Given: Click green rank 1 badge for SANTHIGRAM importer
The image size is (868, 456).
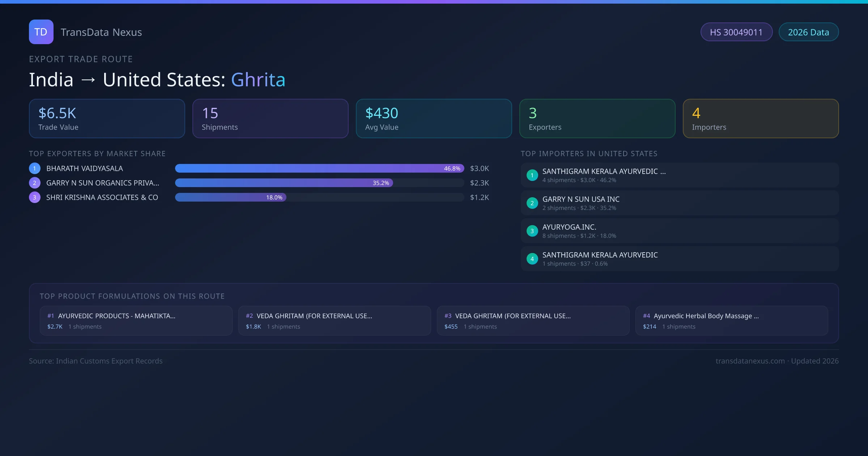Looking at the screenshot, I should [x=532, y=175].
